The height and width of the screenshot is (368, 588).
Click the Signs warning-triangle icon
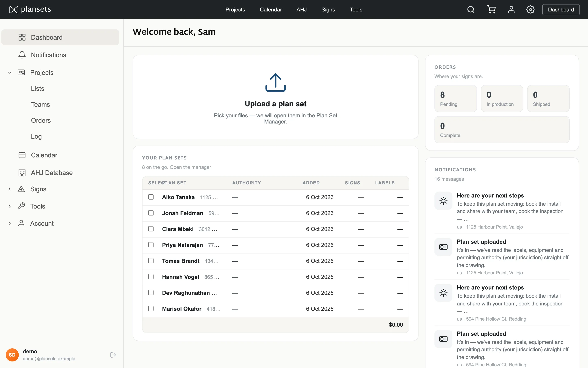(x=21, y=189)
